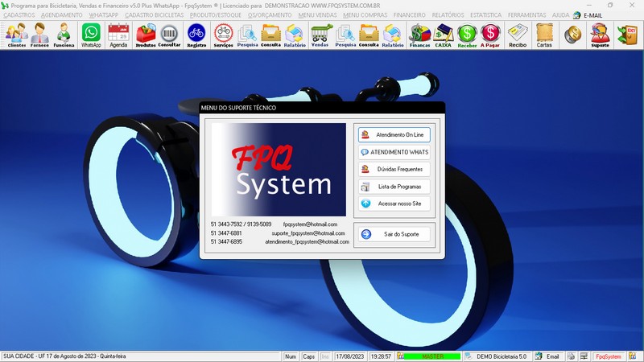Open the Vendas shopping cart icon
The height and width of the screenshot is (362, 644).
pyautogui.click(x=320, y=35)
